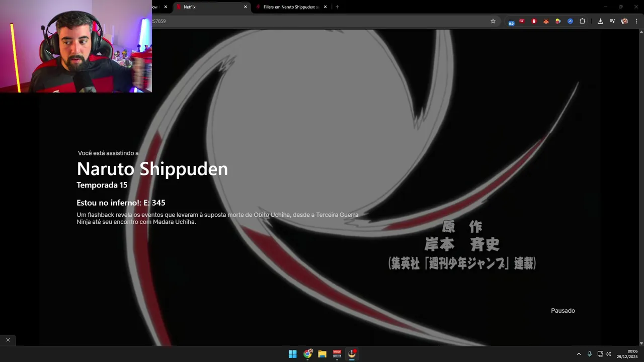Image resolution: width=644 pixels, height=362 pixels.
Task: Click the red shield extension icon
Action: (x=534, y=21)
